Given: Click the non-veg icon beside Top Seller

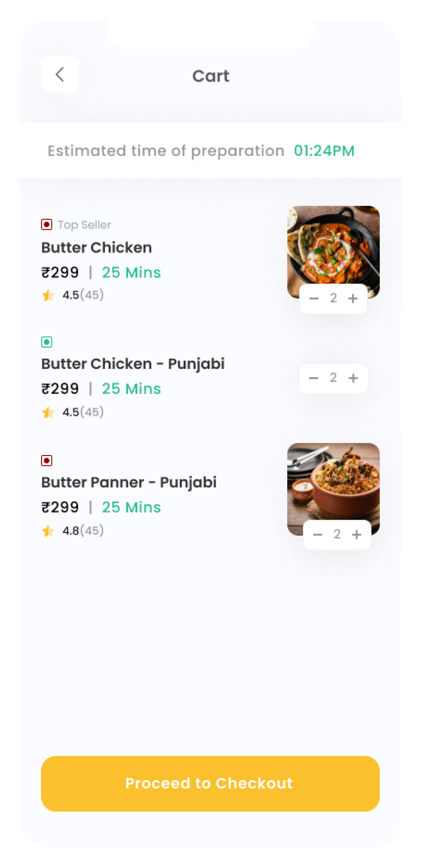Looking at the screenshot, I should 47,224.
